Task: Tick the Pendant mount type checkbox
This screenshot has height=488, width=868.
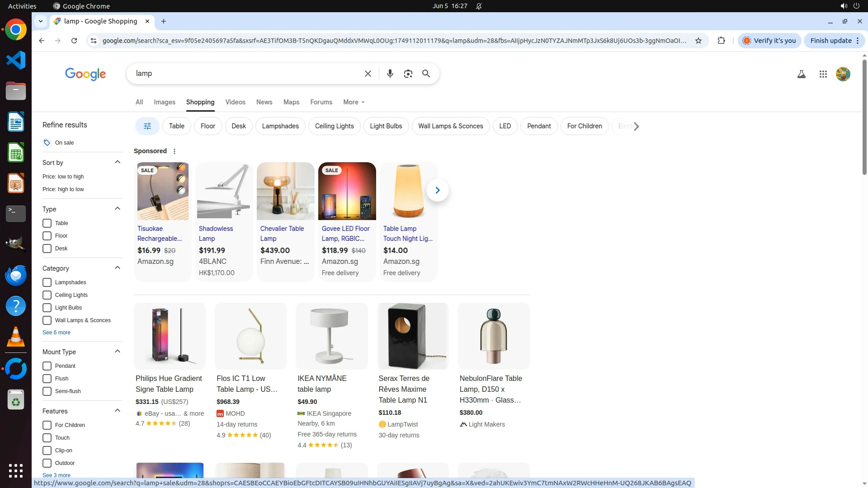Action: (x=47, y=366)
